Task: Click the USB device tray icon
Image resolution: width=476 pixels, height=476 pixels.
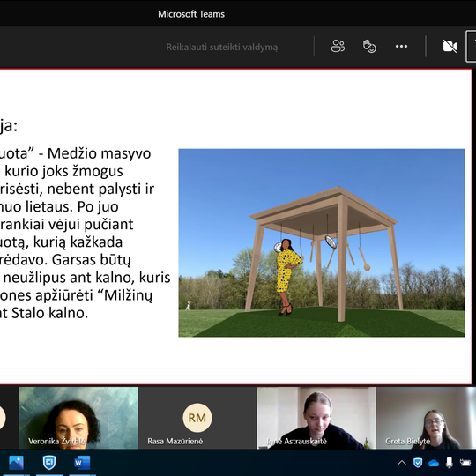Action: (450, 463)
